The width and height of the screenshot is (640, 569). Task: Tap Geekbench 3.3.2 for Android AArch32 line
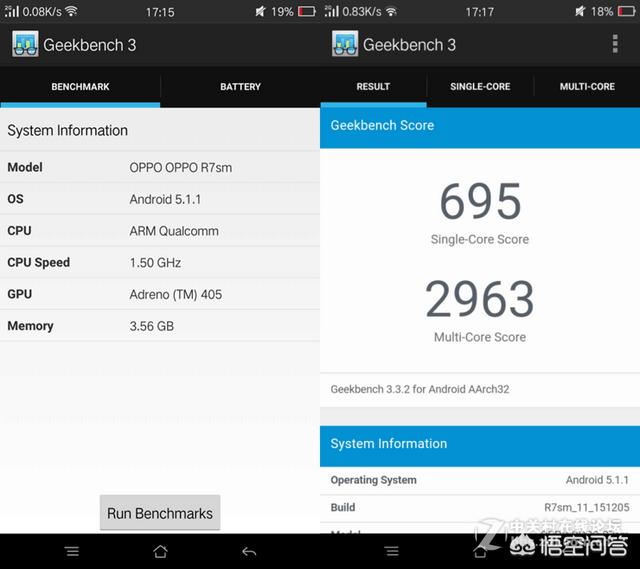pyautogui.click(x=420, y=389)
